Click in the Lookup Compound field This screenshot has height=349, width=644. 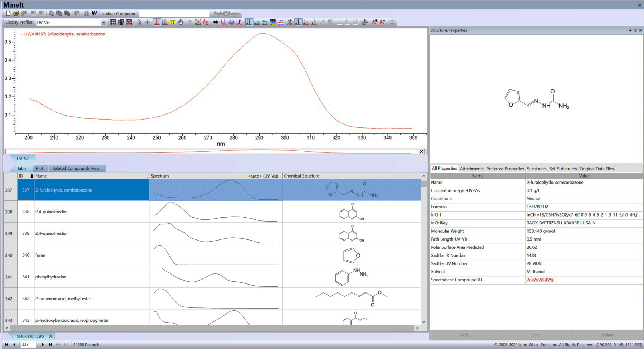(x=174, y=14)
